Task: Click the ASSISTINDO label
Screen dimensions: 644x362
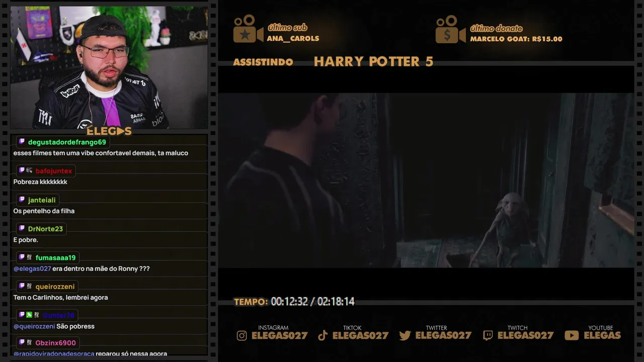Action: click(263, 62)
